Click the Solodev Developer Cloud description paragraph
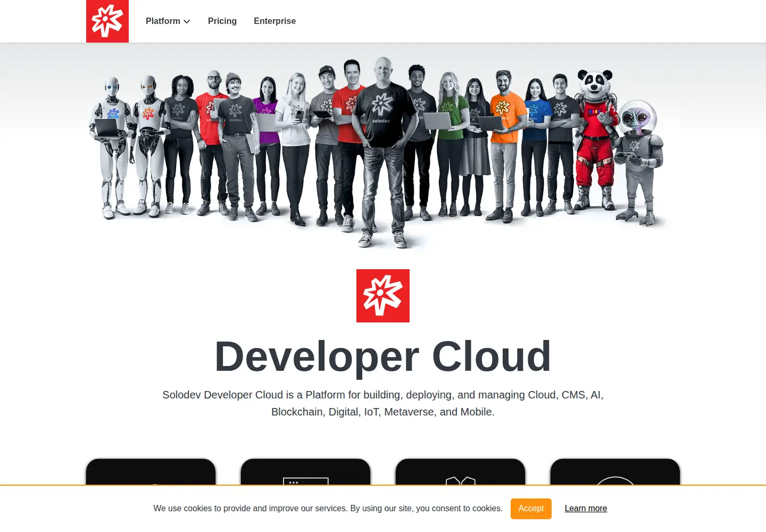766x532 pixels. tap(383, 403)
